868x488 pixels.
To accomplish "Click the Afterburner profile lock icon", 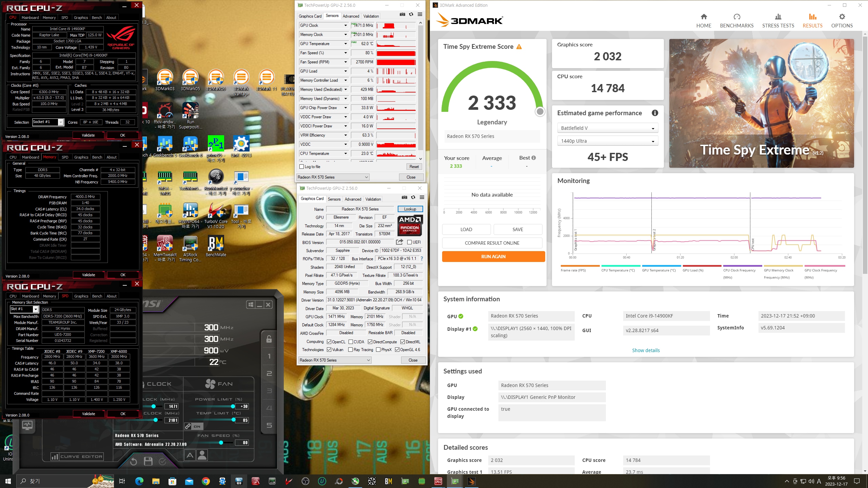I will coord(269,339).
